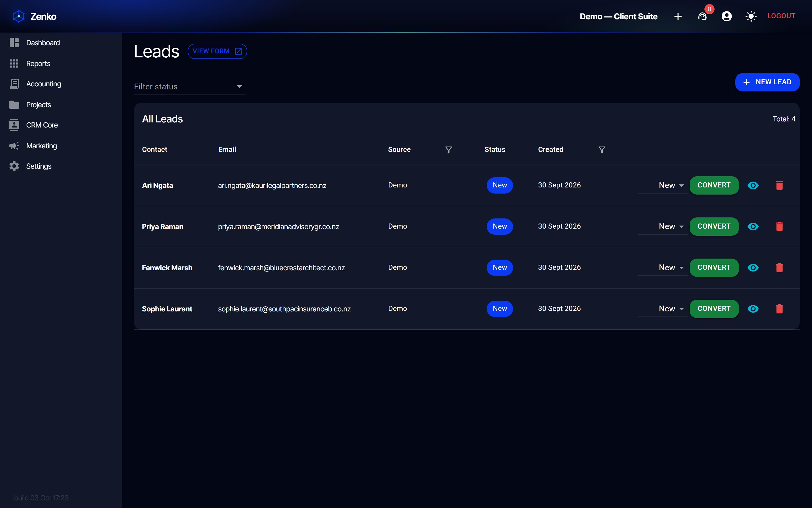View Ari Ngata lead details eye icon
812x508 pixels.
(x=753, y=185)
